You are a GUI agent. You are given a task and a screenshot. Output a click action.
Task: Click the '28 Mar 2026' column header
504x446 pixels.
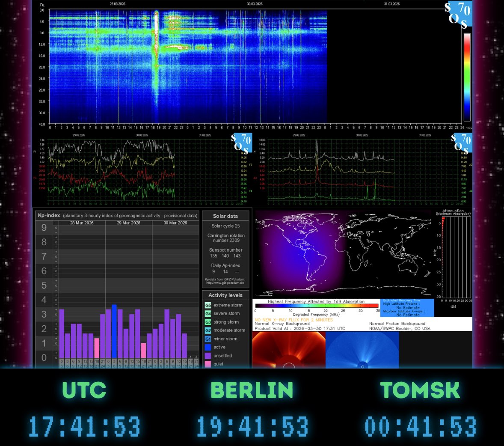tap(82, 223)
